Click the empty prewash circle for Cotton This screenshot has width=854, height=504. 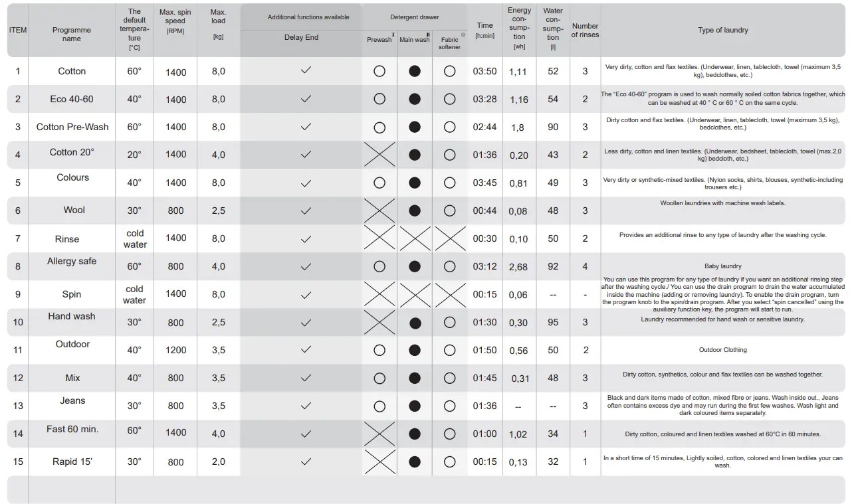(x=379, y=71)
